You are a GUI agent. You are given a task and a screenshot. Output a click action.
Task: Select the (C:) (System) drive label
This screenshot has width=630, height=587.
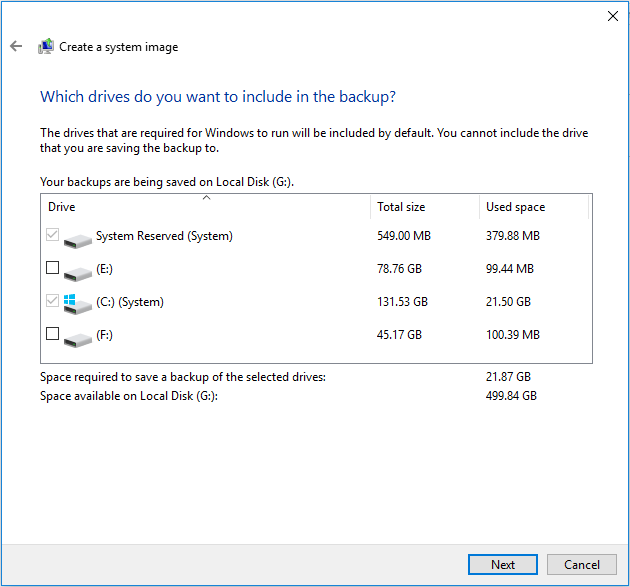pos(130,302)
